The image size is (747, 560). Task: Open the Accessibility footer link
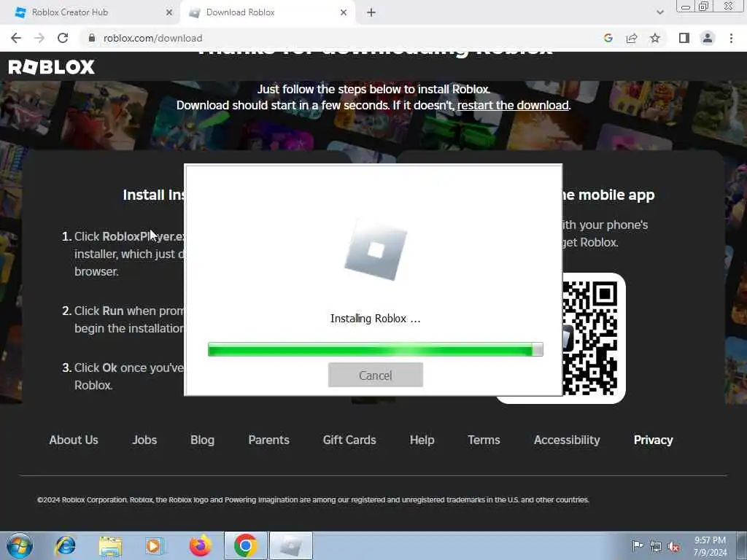coord(567,440)
